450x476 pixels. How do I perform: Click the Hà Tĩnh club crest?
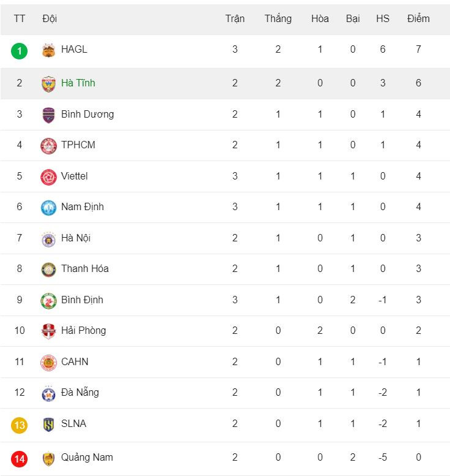[x=48, y=83]
